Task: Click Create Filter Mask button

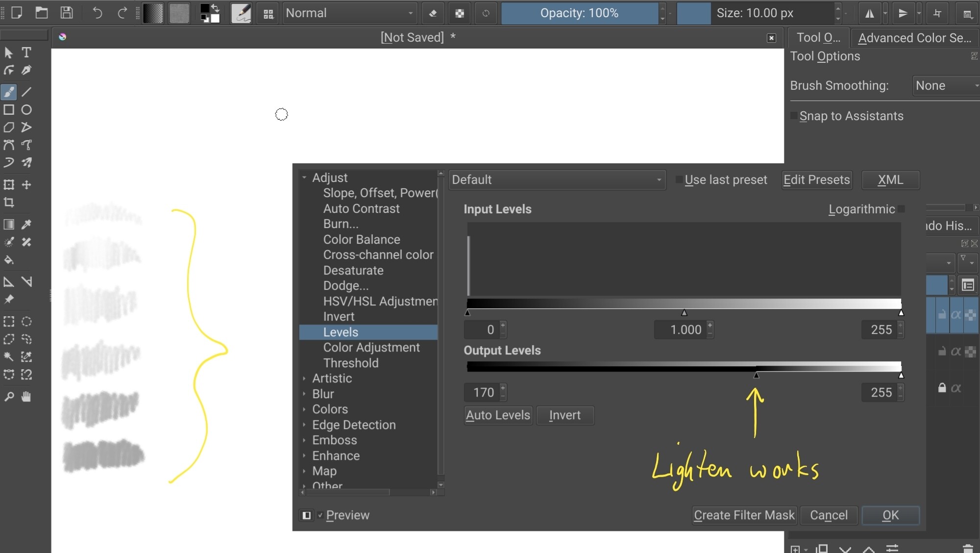Action: [x=744, y=515]
